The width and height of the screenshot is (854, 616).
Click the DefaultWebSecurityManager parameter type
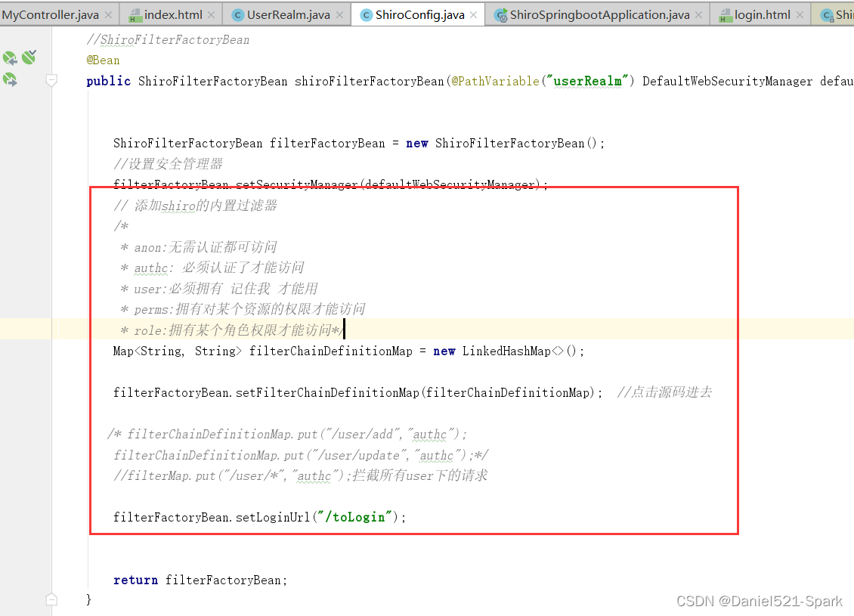(x=727, y=81)
